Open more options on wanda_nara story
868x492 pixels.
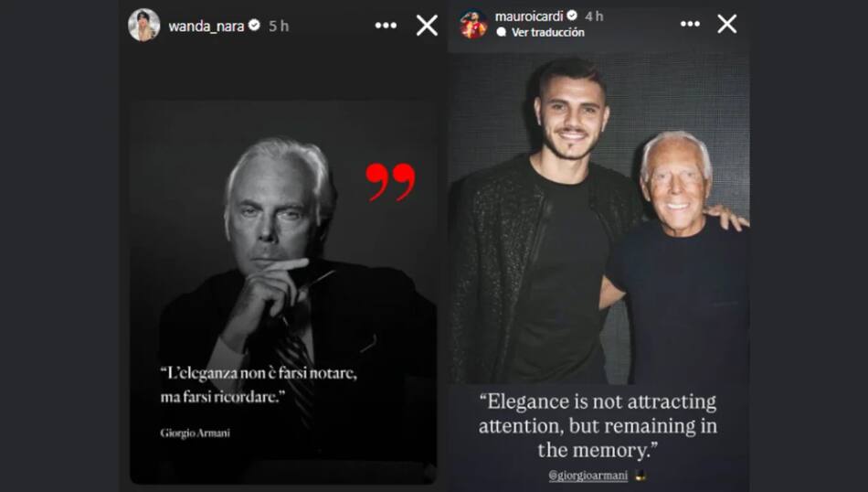coord(386,26)
